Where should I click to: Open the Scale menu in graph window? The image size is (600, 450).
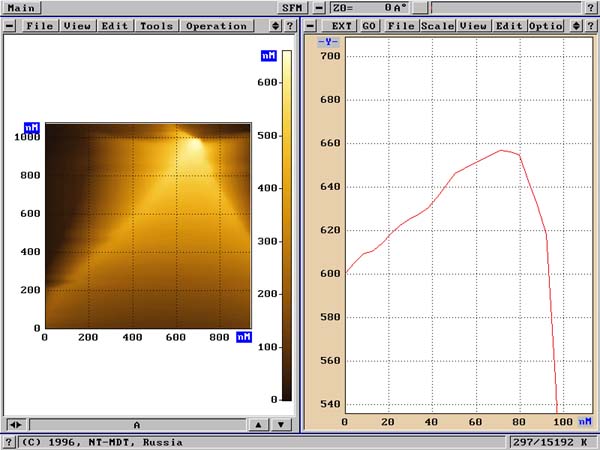pyautogui.click(x=437, y=25)
